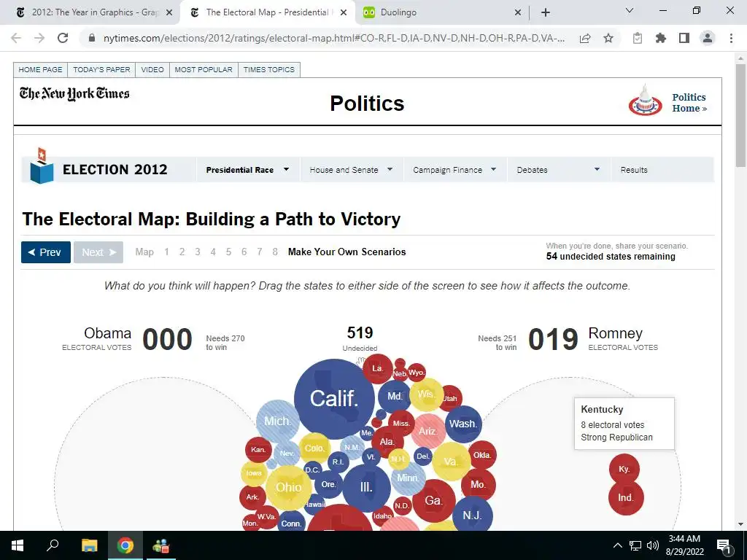Open the clipboard extension icon
The height and width of the screenshot is (560, 747).
click(638, 38)
